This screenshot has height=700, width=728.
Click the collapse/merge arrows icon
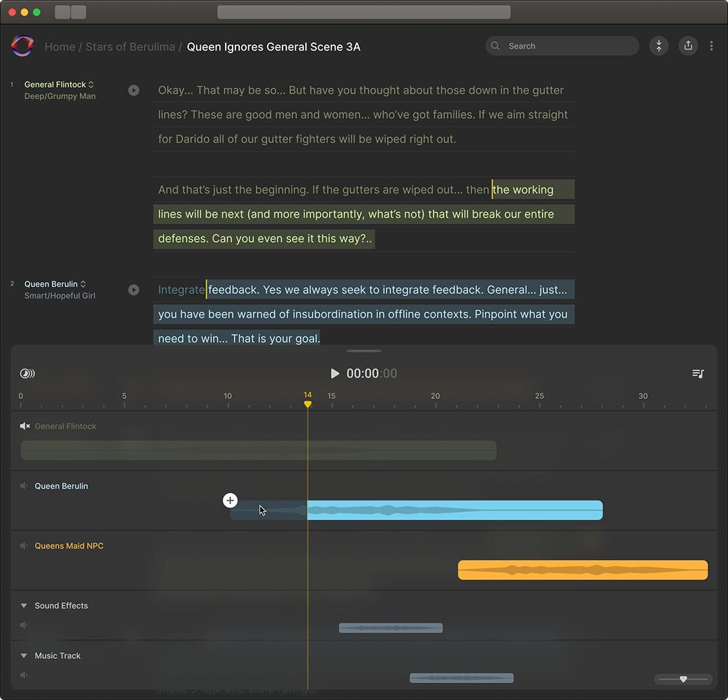pyautogui.click(x=659, y=46)
